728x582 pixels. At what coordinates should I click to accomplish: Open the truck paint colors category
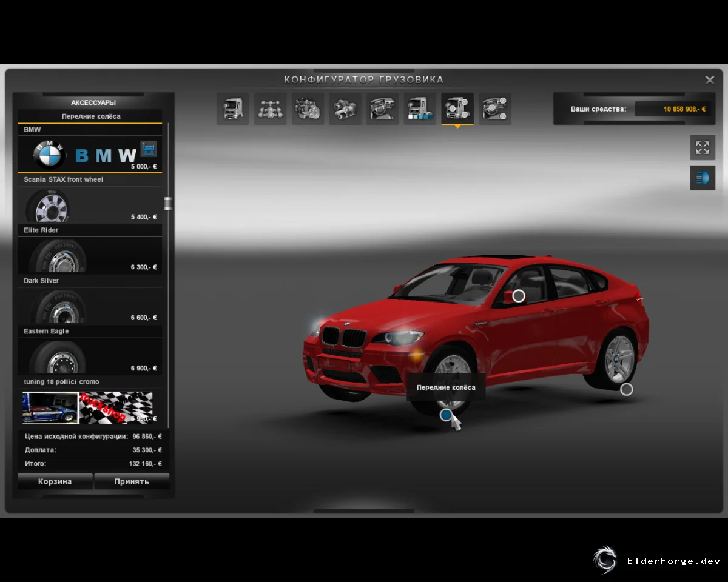420,109
